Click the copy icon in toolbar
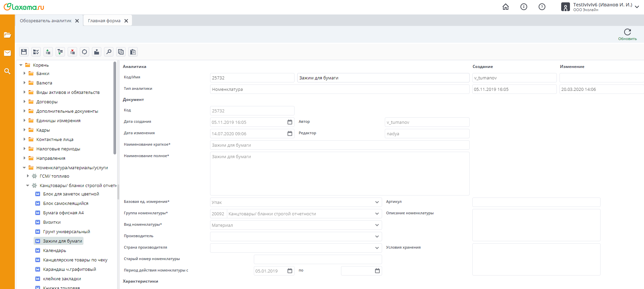This screenshot has height=289, width=644. [x=121, y=52]
